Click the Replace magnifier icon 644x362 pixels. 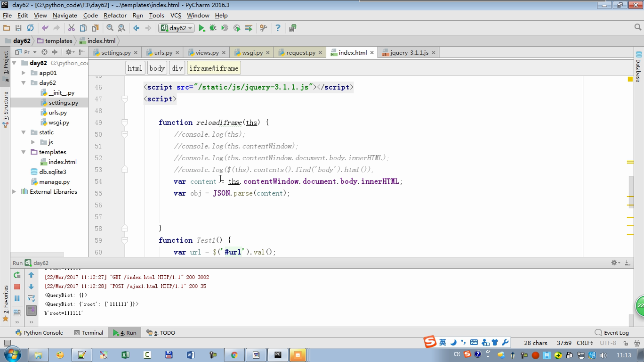(x=121, y=28)
